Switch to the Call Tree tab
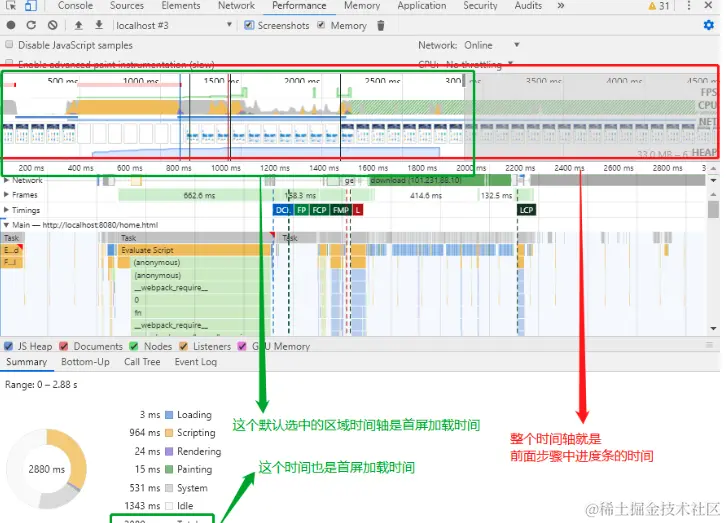 pyautogui.click(x=142, y=362)
